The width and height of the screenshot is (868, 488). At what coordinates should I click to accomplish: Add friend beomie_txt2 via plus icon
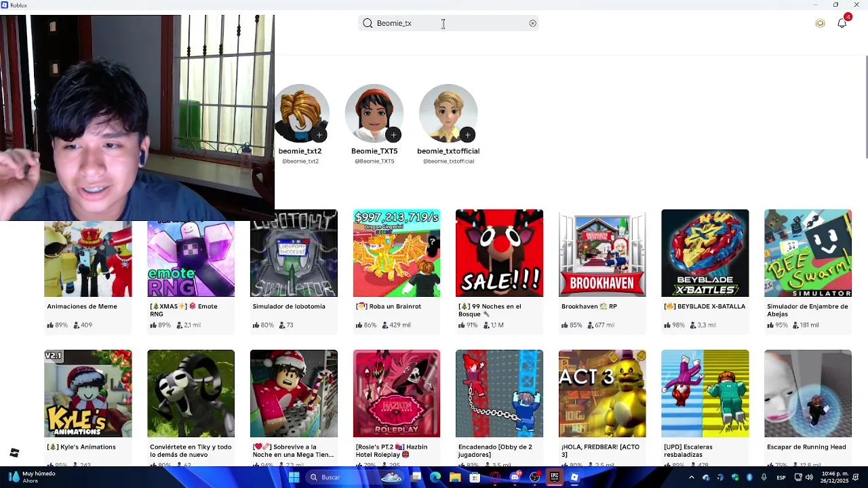point(319,135)
